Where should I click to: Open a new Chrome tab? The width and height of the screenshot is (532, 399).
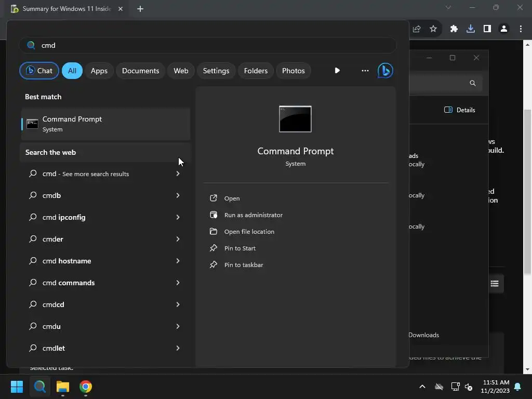(140, 9)
